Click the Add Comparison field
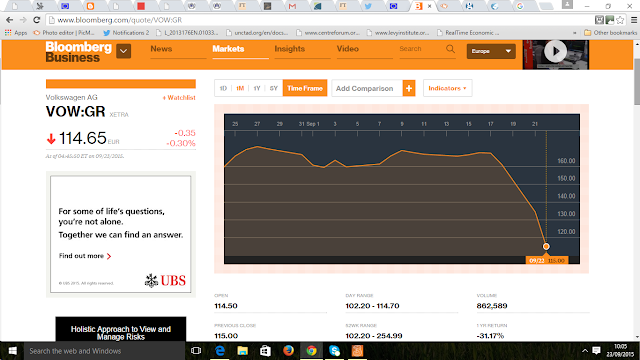Screen dimensions: 640x360 point(367,88)
